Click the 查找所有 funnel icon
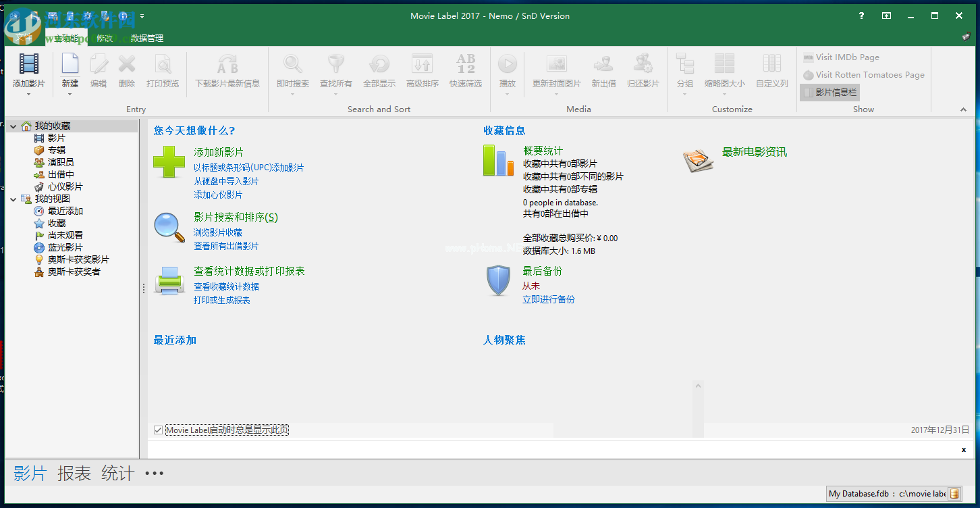Screen dimensions: 980x508 (335, 64)
